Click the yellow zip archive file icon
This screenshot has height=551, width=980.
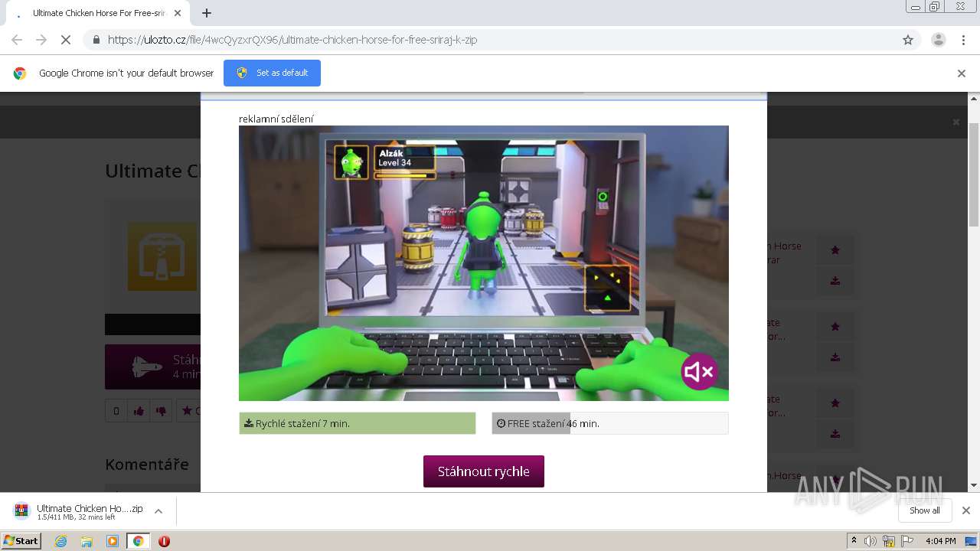(x=162, y=256)
